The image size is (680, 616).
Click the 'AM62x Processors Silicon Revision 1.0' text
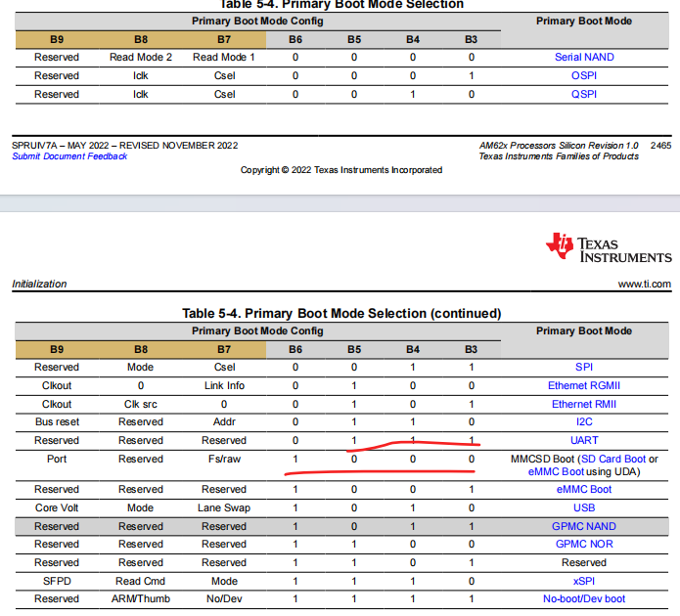coord(559,146)
